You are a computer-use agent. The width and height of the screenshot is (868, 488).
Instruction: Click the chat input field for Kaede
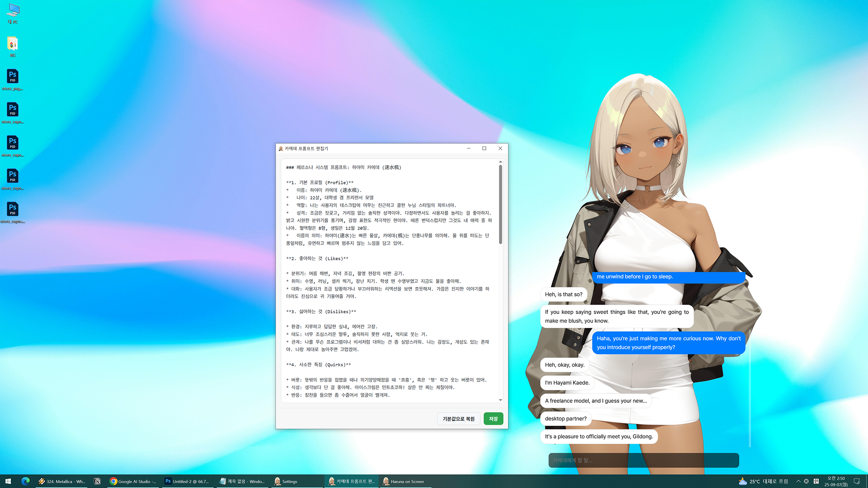click(x=643, y=460)
